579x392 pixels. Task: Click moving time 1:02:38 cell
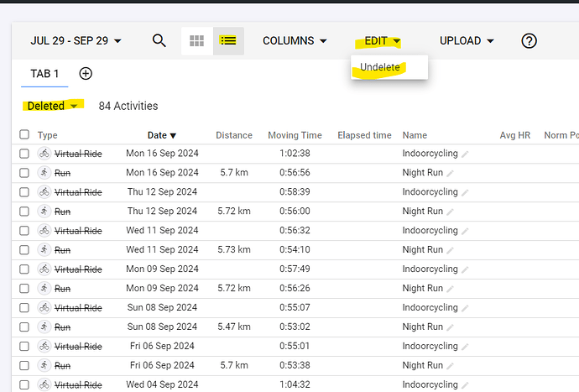[x=295, y=154]
